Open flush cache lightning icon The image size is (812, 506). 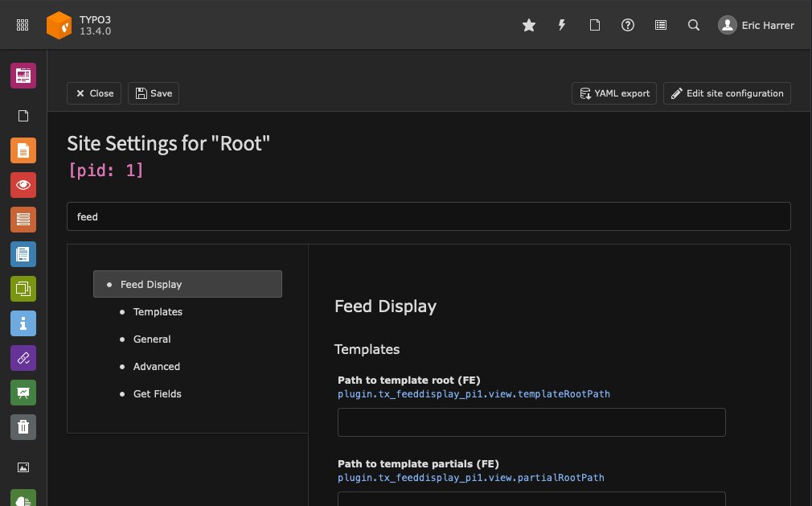(561, 25)
